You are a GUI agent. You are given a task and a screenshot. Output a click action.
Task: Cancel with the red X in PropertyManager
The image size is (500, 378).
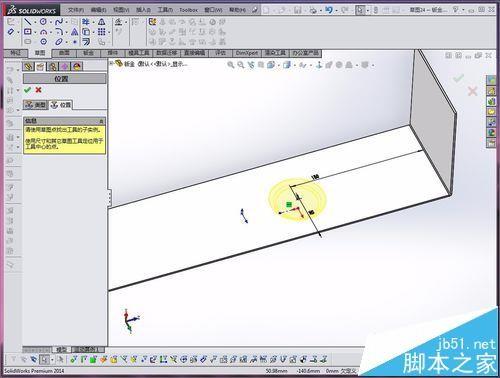pyautogui.click(x=38, y=90)
